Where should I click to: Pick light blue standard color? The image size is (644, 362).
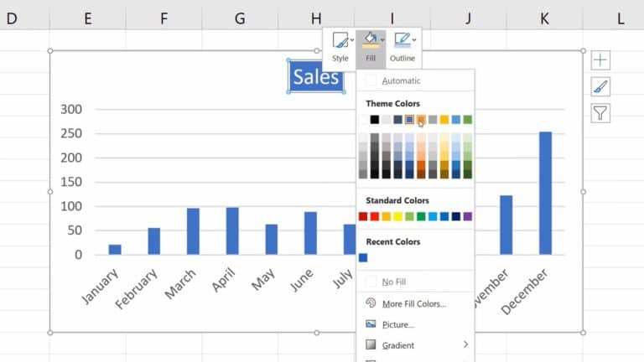coord(433,216)
